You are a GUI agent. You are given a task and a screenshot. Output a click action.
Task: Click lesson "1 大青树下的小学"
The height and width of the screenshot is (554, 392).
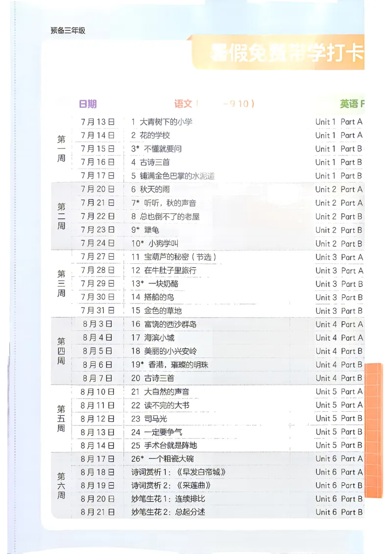[x=162, y=122]
